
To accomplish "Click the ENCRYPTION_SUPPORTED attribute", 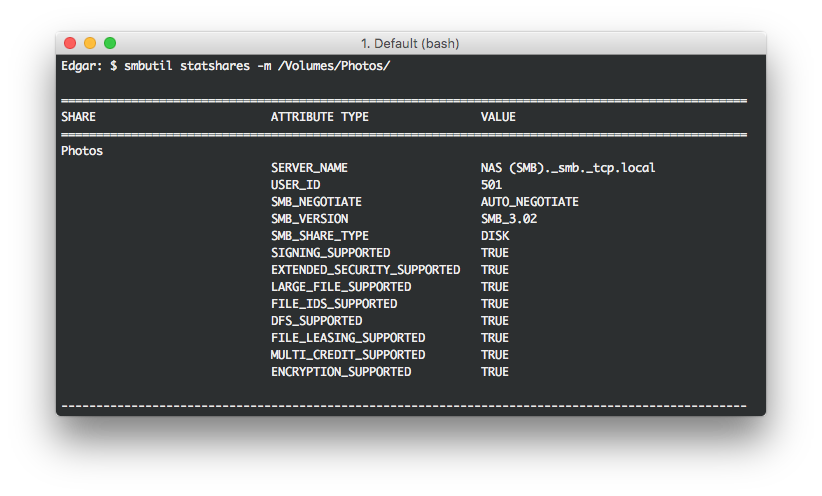I will pyautogui.click(x=341, y=372).
